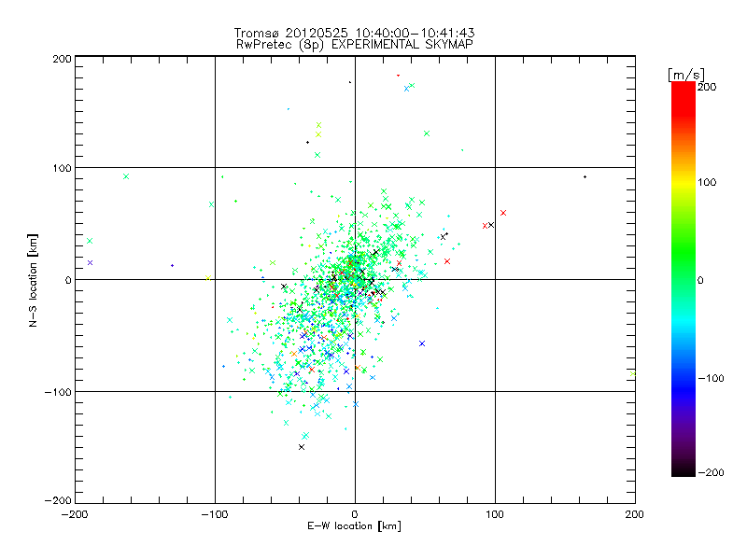This screenshot has width=747, height=560.
Task: Click the 'N-S location [km]' axis label
Action: 33,281
